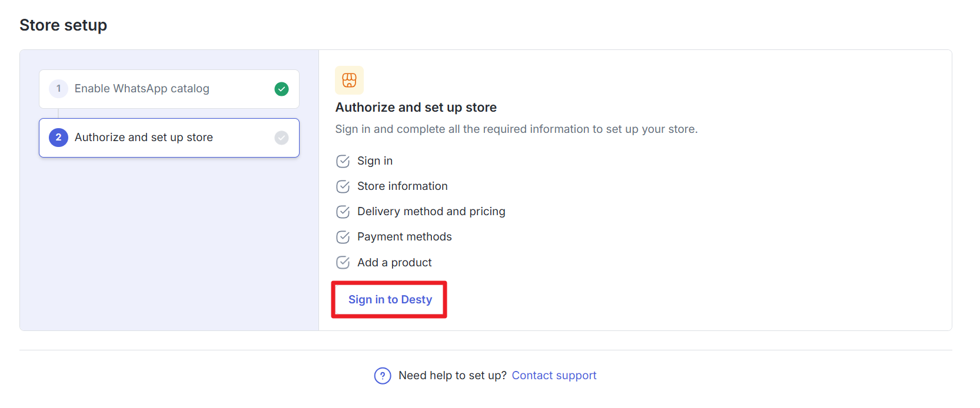
Task: Click the Add a product item text
Action: click(x=394, y=263)
